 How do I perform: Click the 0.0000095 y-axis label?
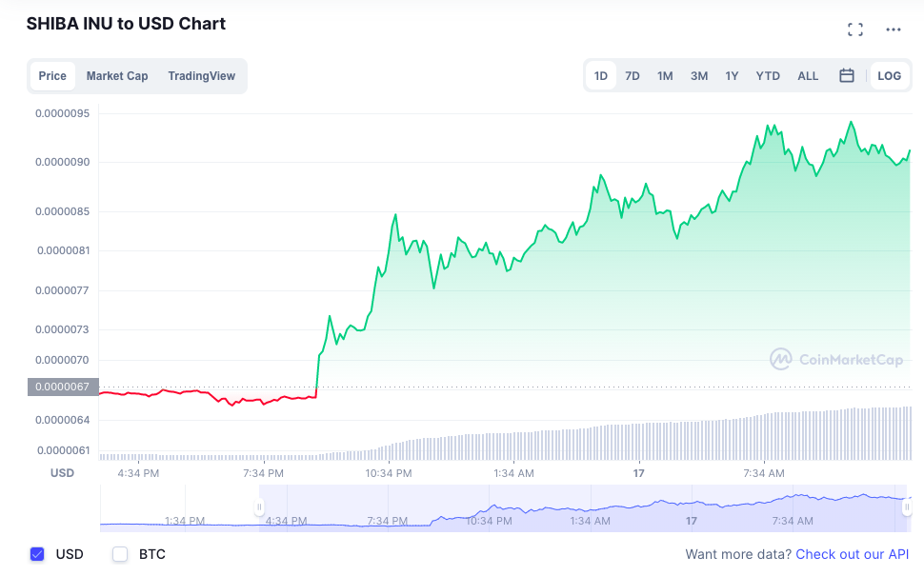[63, 113]
